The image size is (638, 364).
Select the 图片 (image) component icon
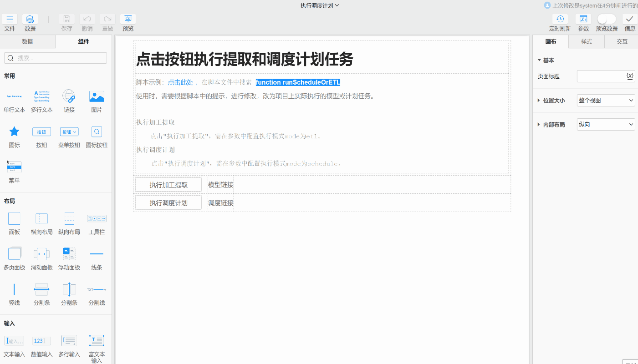[x=97, y=97]
